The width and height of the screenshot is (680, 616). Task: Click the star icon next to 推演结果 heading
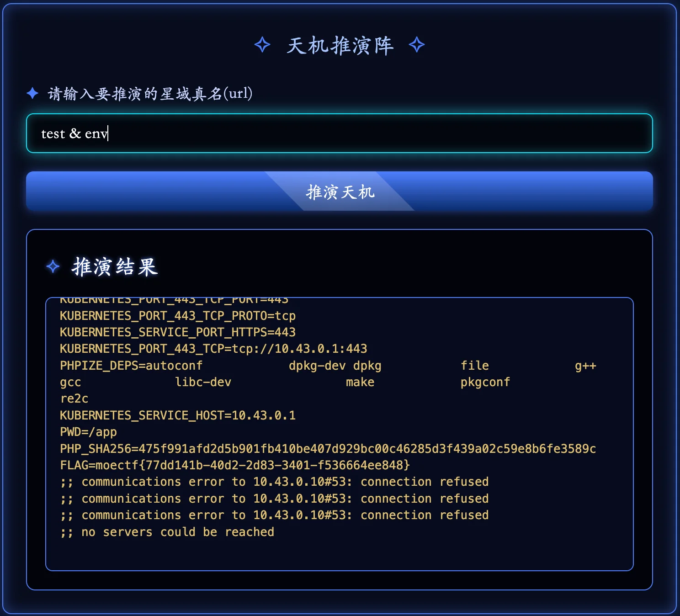tap(53, 266)
